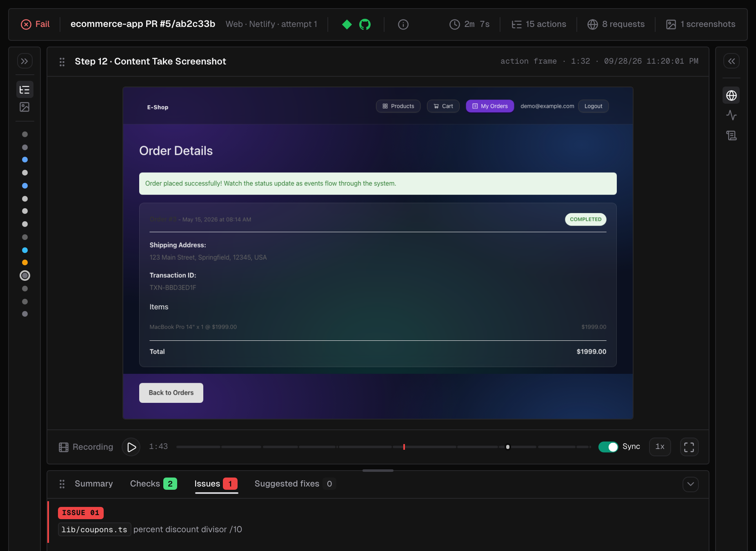Select the Issues tab
The image size is (756, 551).
pos(216,484)
